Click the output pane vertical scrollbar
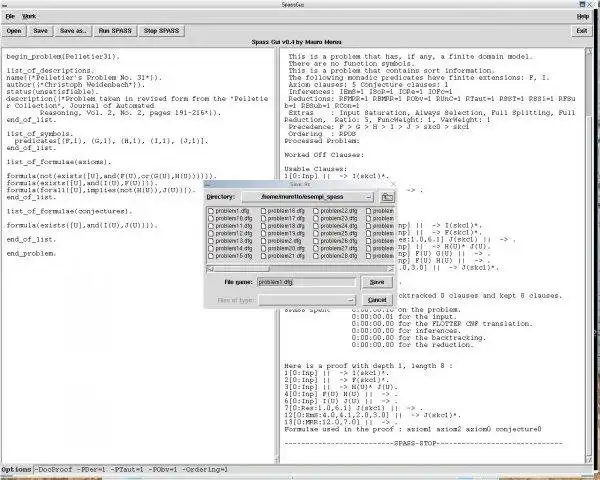This screenshot has height=480, width=600. (589, 256)
